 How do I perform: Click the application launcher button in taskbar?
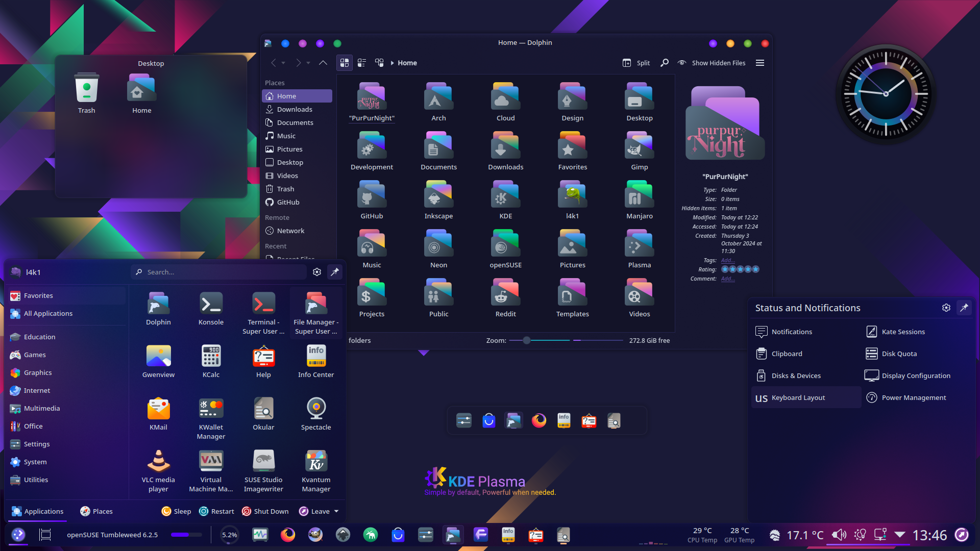point(18,535)
